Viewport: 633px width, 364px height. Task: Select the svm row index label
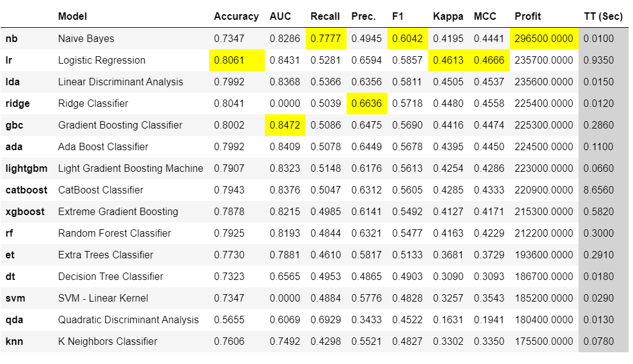(x=15, y=298)
